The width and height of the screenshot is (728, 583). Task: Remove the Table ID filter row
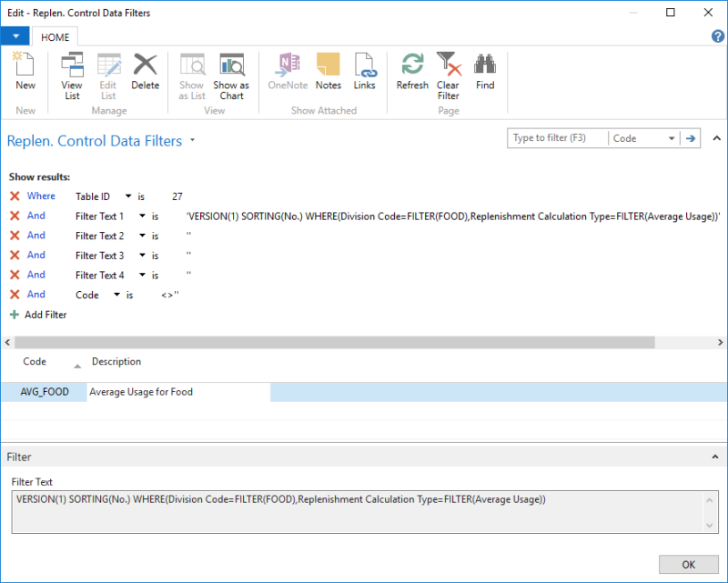15,196
